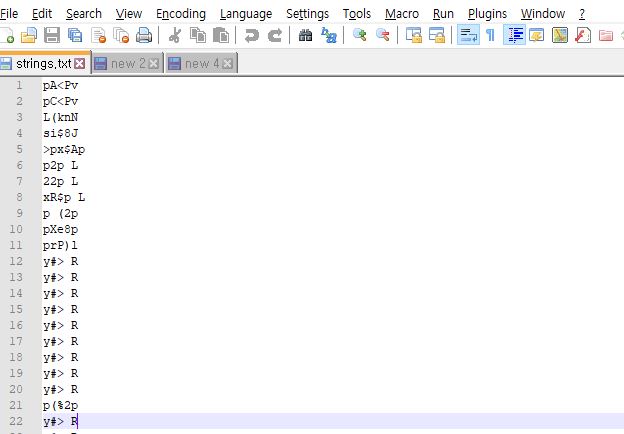
Task: Click the text 22p L on line 7
Action: [60, 181]
